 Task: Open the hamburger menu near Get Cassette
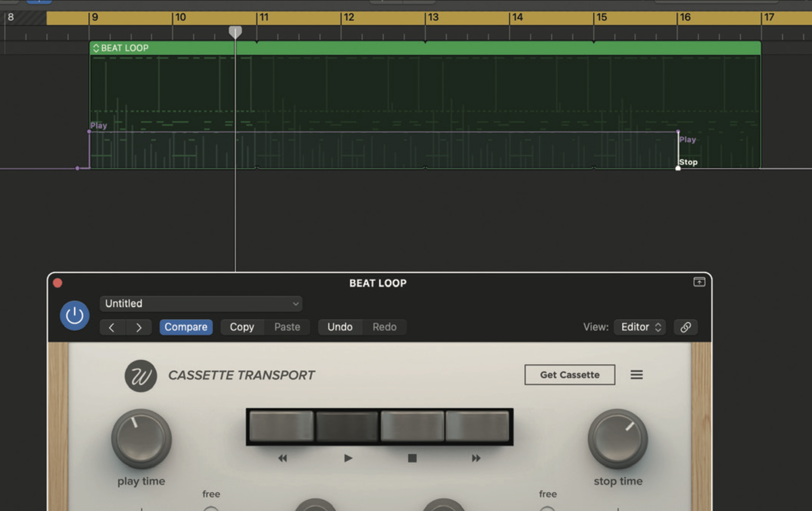tap(636, 374)
